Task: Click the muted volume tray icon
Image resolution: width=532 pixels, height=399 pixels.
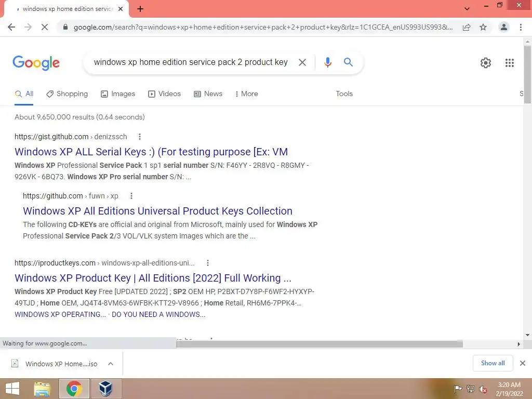Action: 483,389
